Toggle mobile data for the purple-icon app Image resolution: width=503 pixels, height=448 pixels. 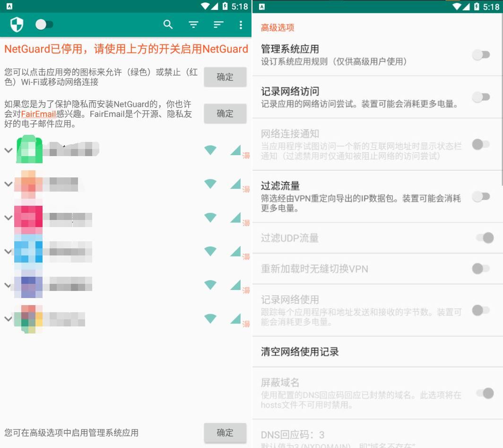coord(235,285)
